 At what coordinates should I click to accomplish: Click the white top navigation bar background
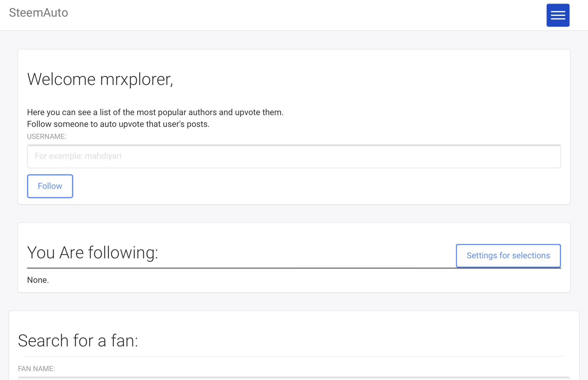(x=287, y=15)
